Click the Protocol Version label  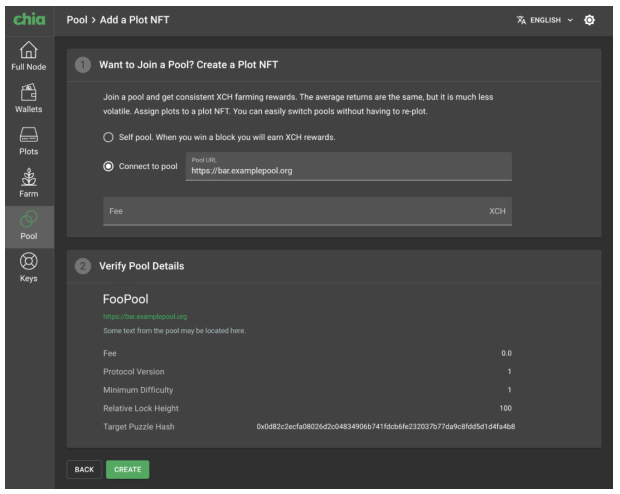134,371
